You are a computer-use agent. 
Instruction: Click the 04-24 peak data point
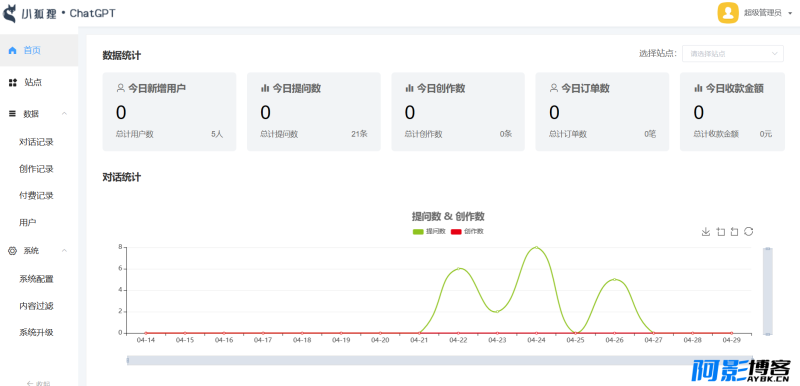tap(536, 248)
